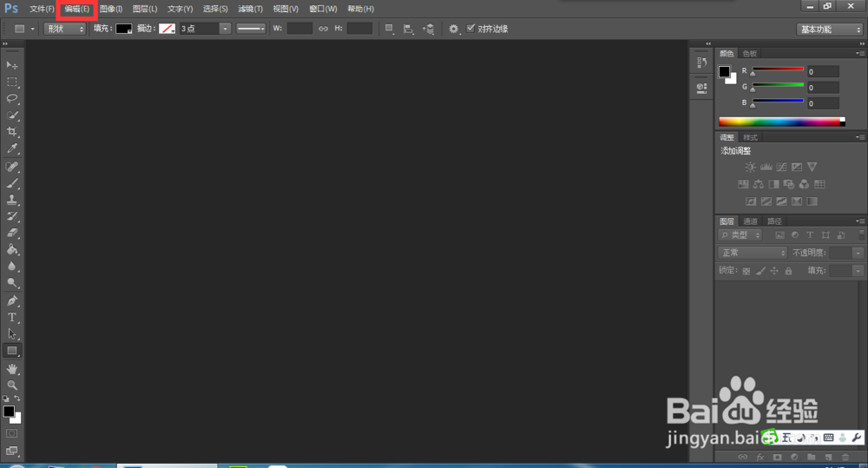This screenshot has width=868, height=468.
Task: Open the stroke line style dropdown
Action: 251,29
